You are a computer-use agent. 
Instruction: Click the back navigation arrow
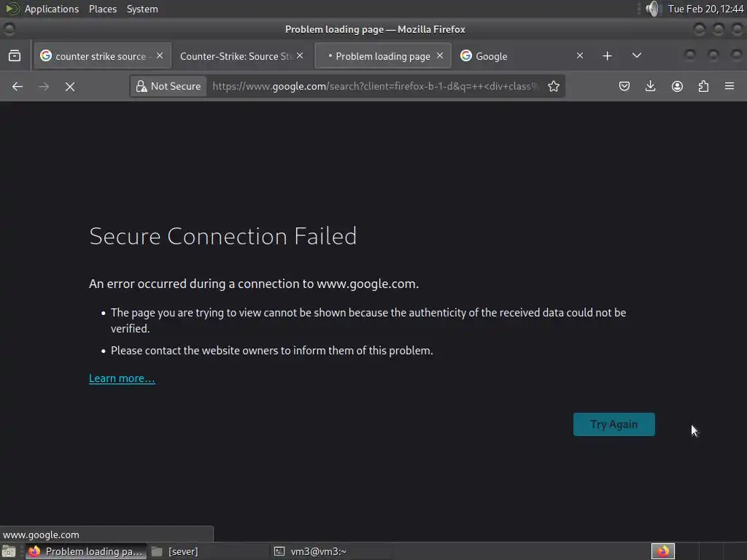point(18,86)
